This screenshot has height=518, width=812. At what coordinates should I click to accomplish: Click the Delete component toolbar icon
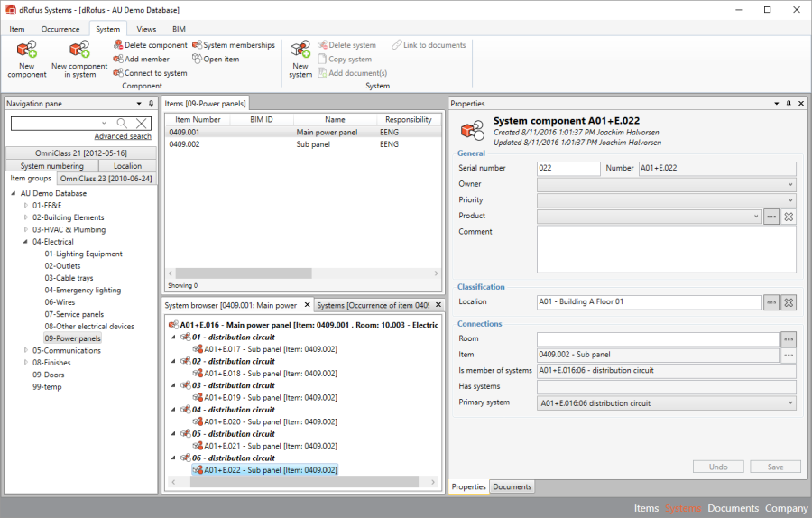[x=118, y=45]
